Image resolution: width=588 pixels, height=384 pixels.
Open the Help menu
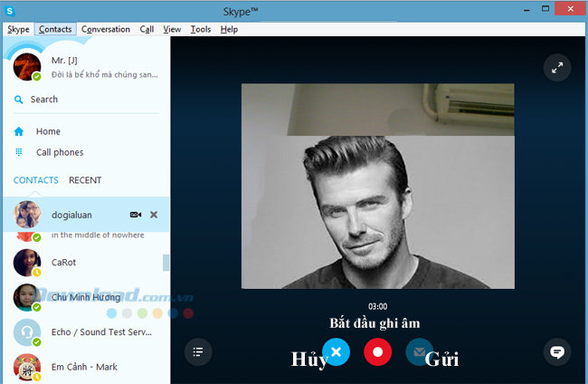point(229,29)
